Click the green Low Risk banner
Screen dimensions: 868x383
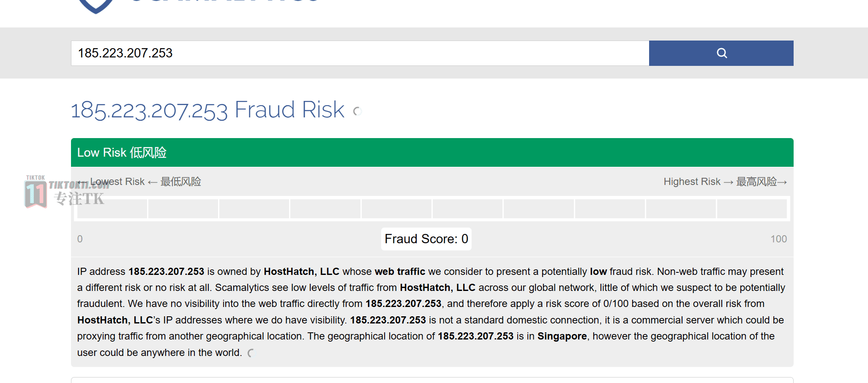click(432, 152)
